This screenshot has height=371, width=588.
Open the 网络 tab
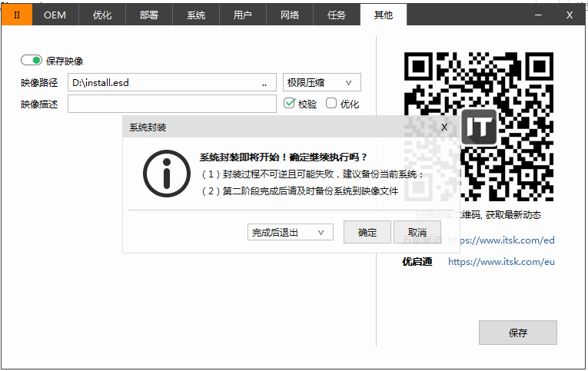pyautogui.click(x=290, y=15)
